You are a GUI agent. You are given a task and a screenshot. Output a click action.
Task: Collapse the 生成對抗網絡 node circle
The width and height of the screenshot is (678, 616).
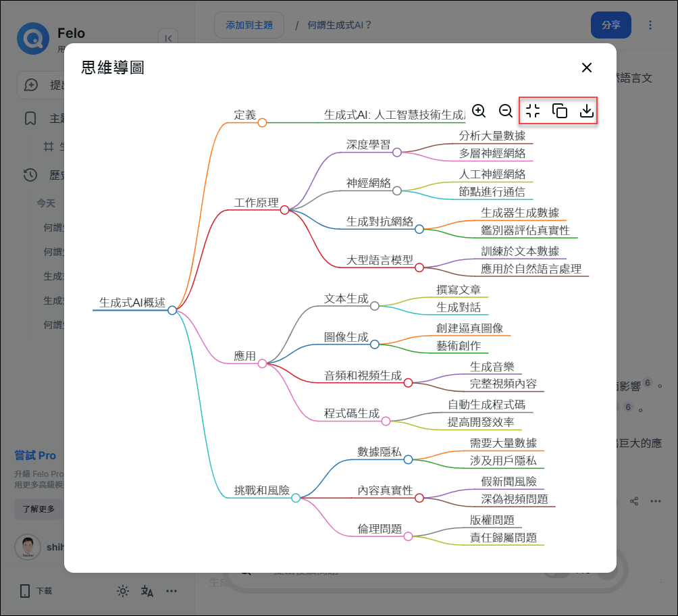(419, 229)
